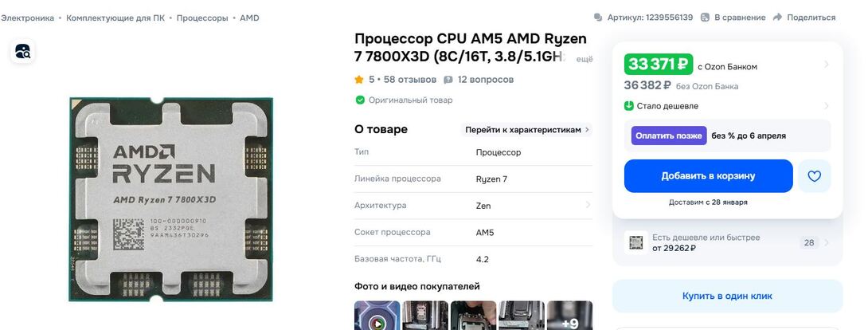Play the first buyer video thumbnail
The width and height of the screenshot is (868, 330).
(x=377, y=316)
